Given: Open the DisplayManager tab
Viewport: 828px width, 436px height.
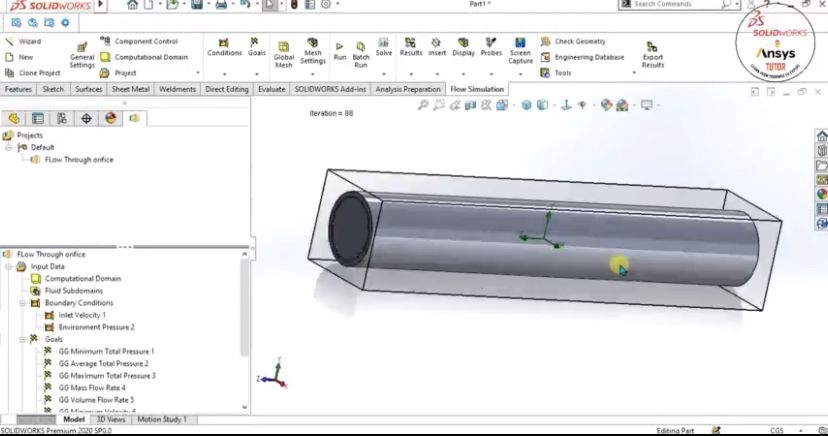Looking at the screenshot, I should coord(110,118).
